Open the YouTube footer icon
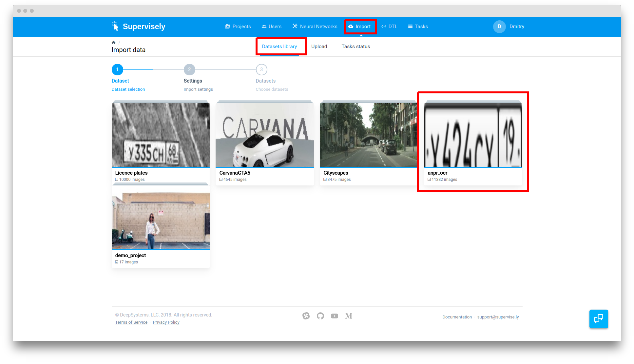The width and height of the screenshot is (634, 364). coord(334,316)
